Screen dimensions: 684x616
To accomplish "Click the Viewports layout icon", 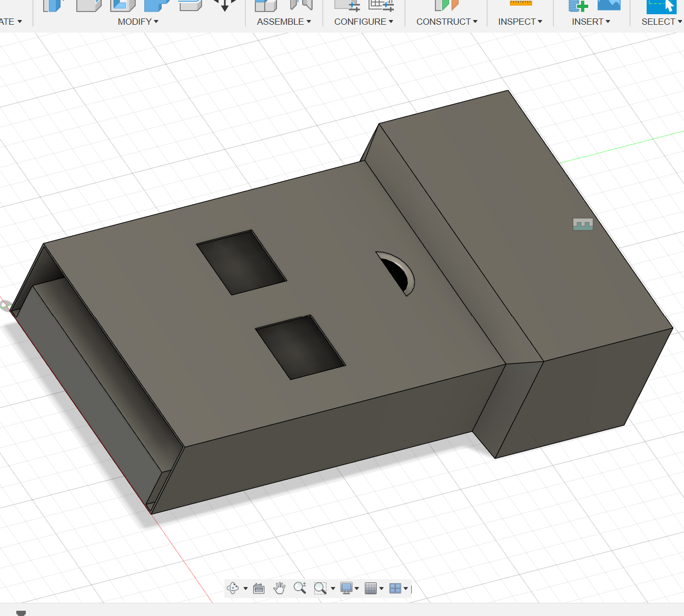I will [395, 588].
